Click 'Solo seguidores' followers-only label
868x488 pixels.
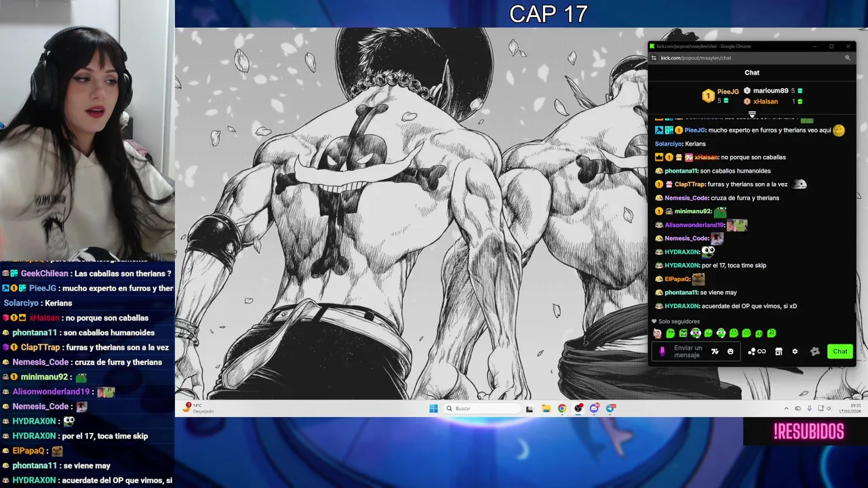point(679,322)
